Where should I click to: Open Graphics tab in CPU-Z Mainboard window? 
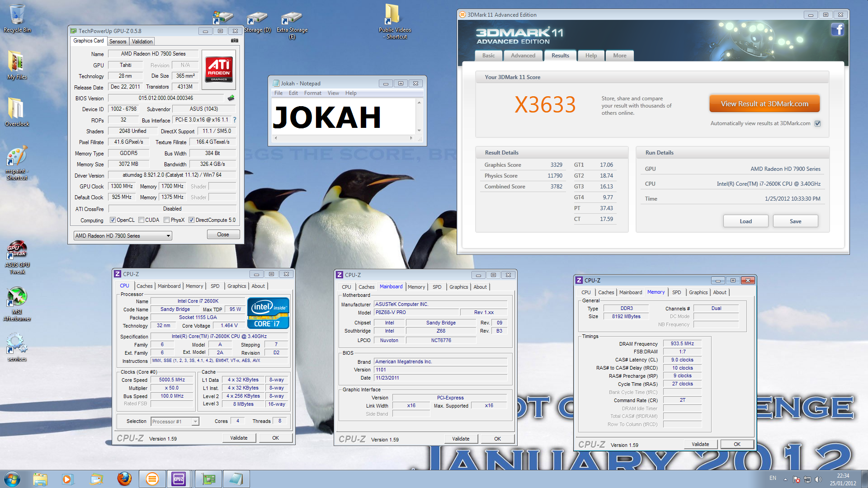point(458,287)
